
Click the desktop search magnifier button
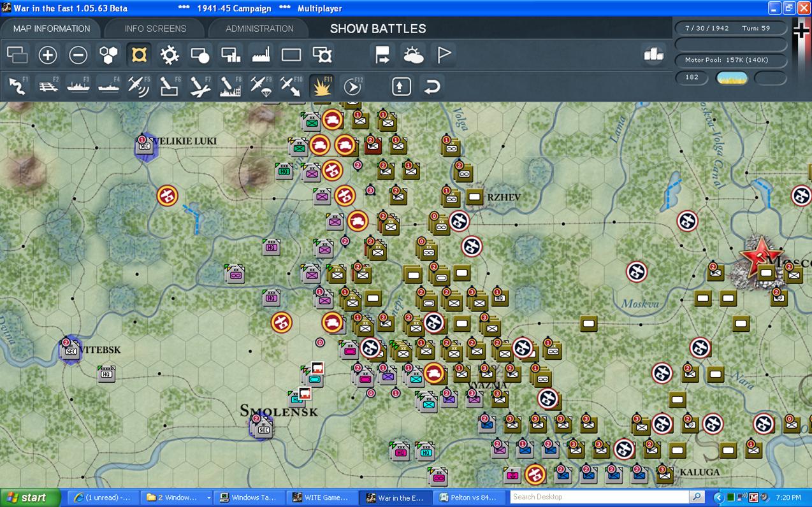tap(697, 497)
